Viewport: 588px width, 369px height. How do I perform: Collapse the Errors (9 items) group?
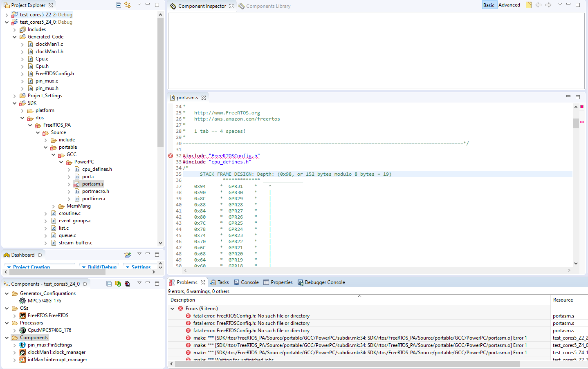pos(173,309)
